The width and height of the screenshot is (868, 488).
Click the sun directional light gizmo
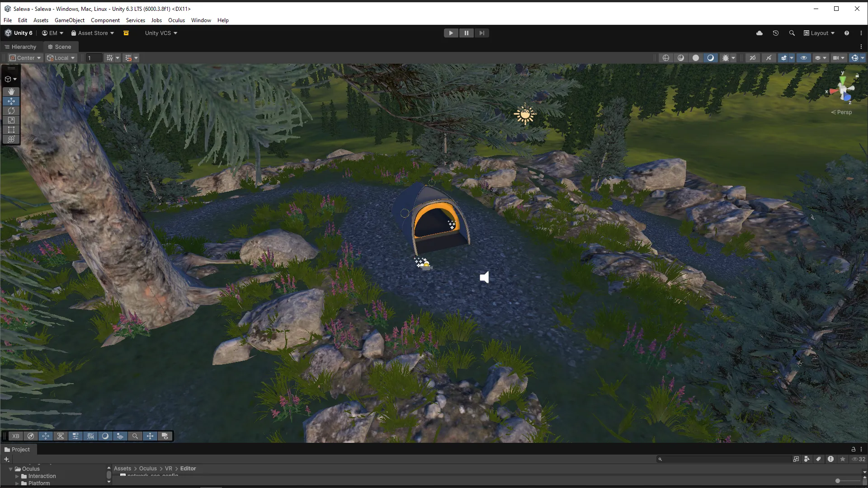(x=524, y=115)
